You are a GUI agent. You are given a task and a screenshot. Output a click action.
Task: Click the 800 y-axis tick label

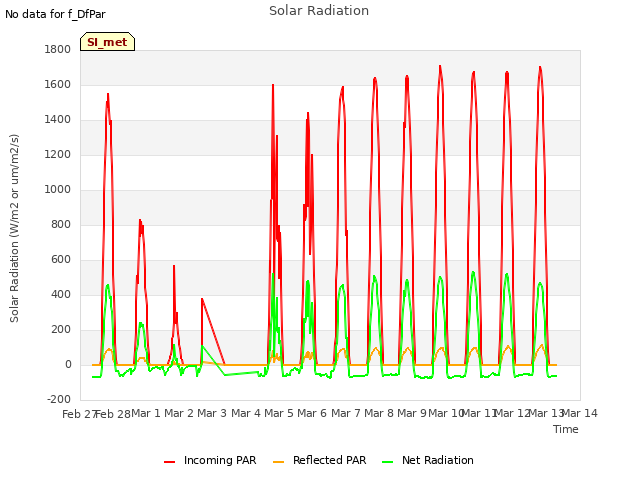[61, 224]
